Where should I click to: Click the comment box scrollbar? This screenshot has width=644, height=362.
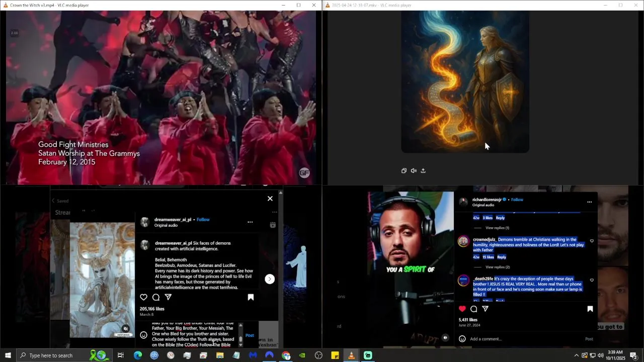(x=240, y=335)
